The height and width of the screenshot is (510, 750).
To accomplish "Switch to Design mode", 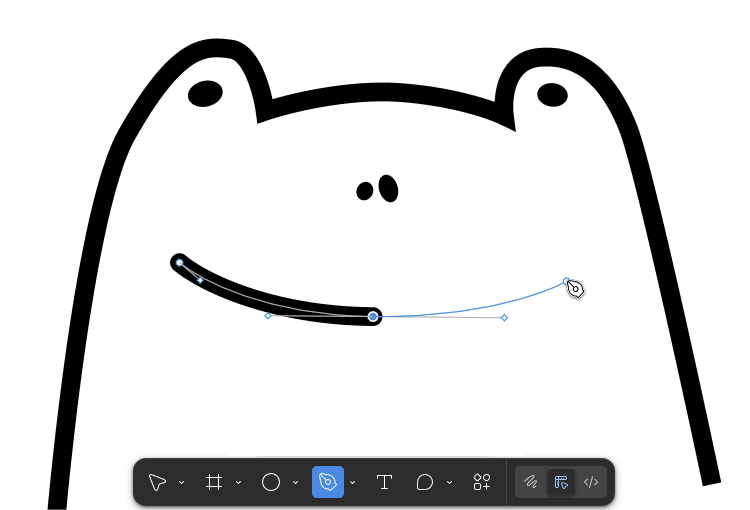I will (x=561, y=482).
